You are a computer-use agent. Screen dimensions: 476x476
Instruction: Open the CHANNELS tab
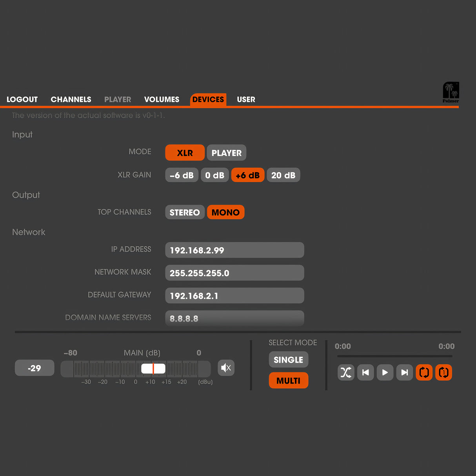tap(71, 100)
